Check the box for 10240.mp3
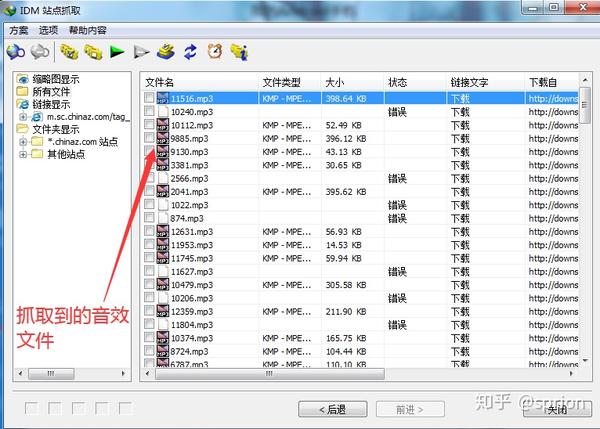 [149, 111]
